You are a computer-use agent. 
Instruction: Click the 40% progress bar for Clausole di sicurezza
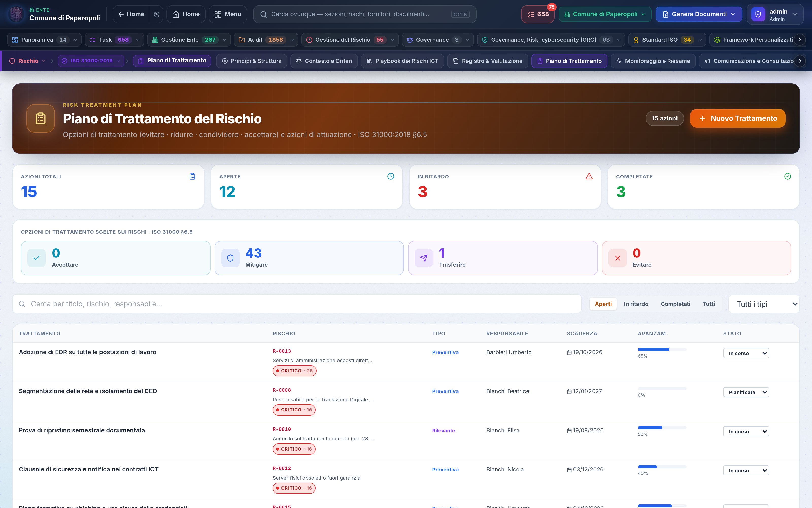[x=662, y=467]
